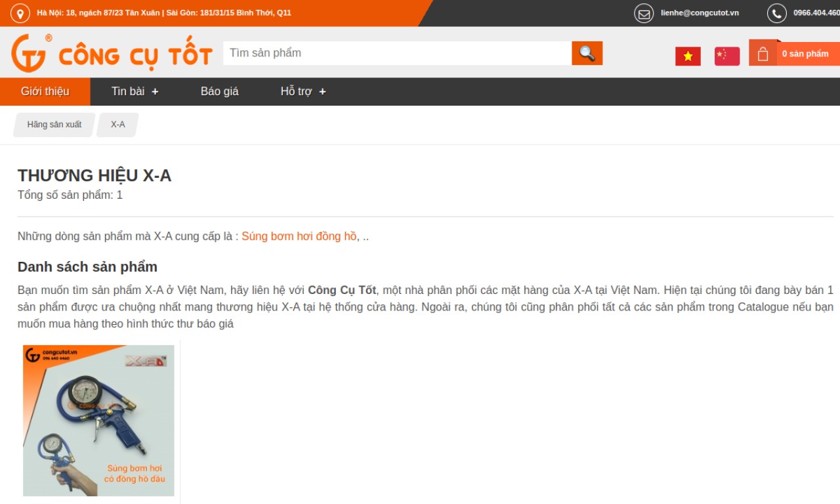Image resolution: width=840 pixels, height=504 pixels.
Task: Open the tire inflator gun product thumbnail
Action: [98, 421]
